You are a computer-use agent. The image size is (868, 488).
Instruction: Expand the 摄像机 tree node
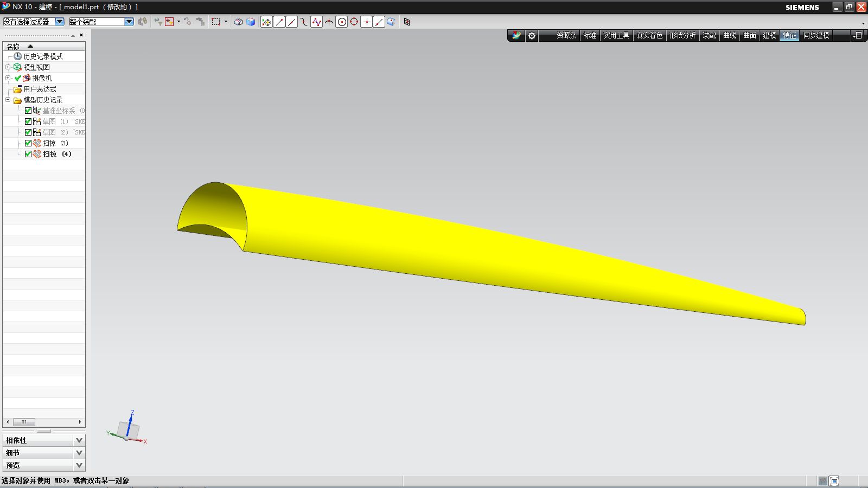click(x=8, y=78)
